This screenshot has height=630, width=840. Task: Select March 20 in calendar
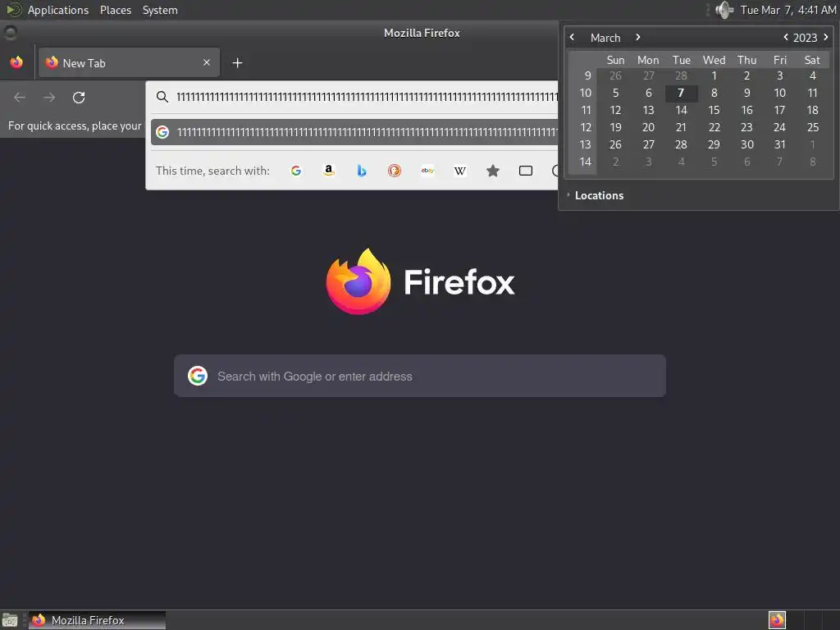pyautogui.click(x=648, y=127)
